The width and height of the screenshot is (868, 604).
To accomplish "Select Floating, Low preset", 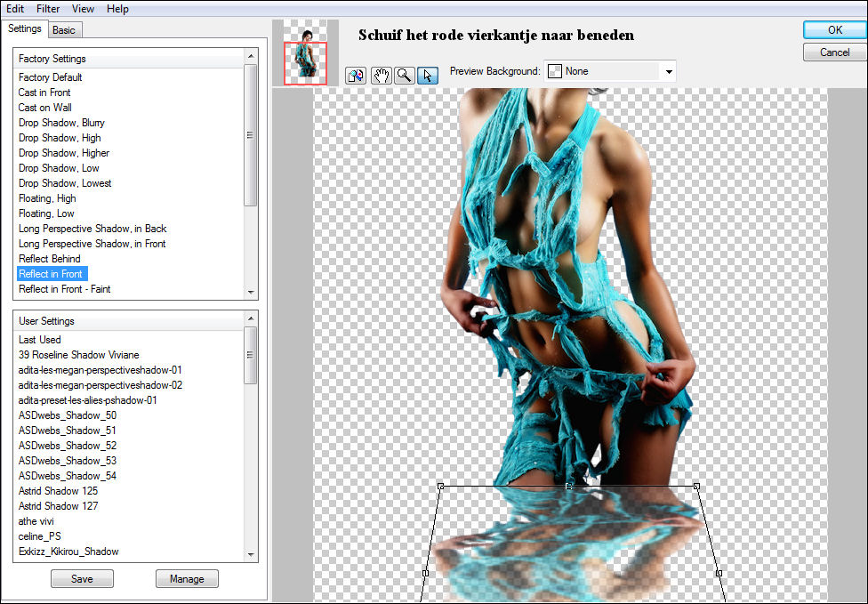I will 46,213.
